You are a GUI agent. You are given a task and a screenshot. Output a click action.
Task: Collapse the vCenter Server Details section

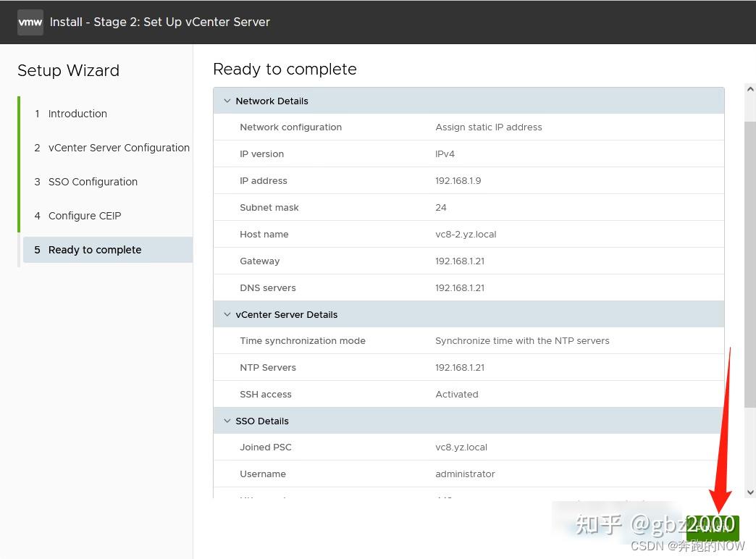click(x=227, y=315)
